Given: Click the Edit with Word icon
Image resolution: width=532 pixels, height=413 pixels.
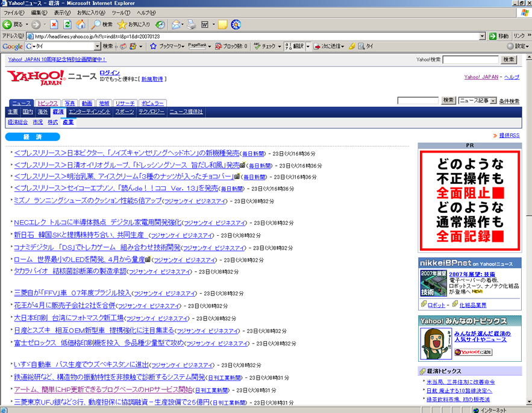Looking at the screenshot, I should tap(205, 25).
